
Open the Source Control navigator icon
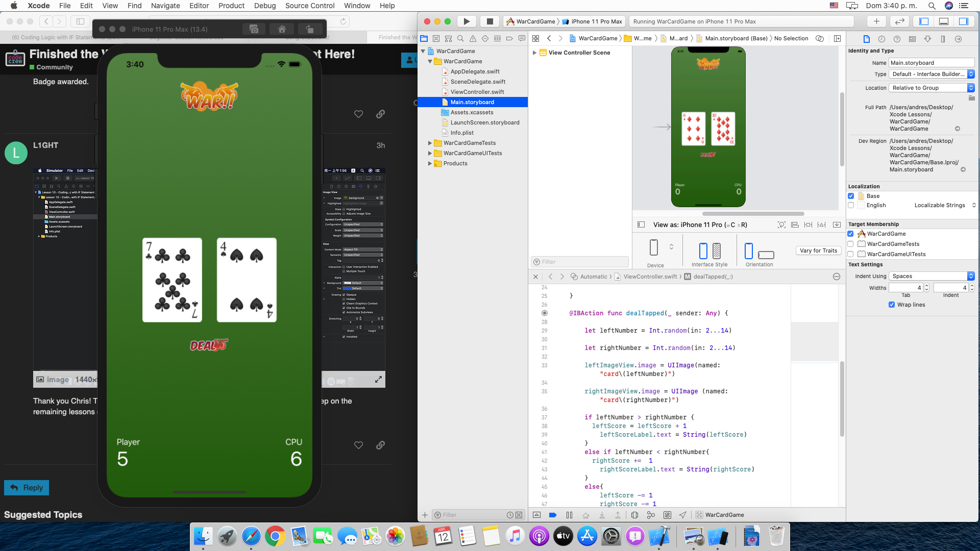pyautogui.click(x=436, y=39)
